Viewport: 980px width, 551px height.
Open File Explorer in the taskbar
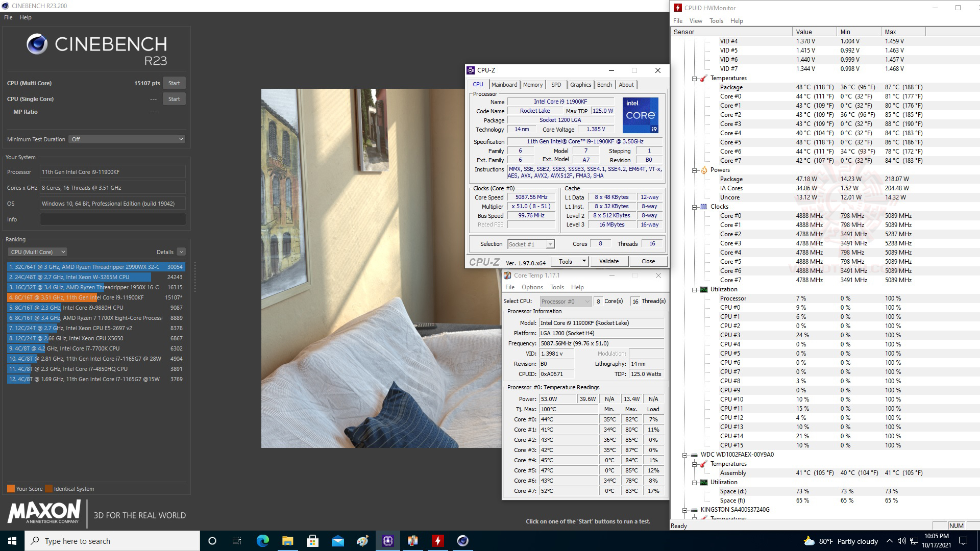287,541
